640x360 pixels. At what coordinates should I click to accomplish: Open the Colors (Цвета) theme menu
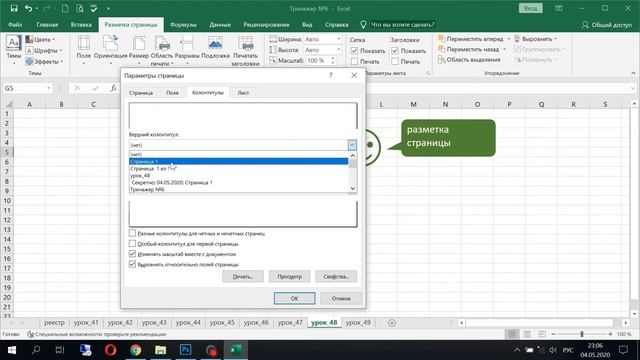(40, 40)
